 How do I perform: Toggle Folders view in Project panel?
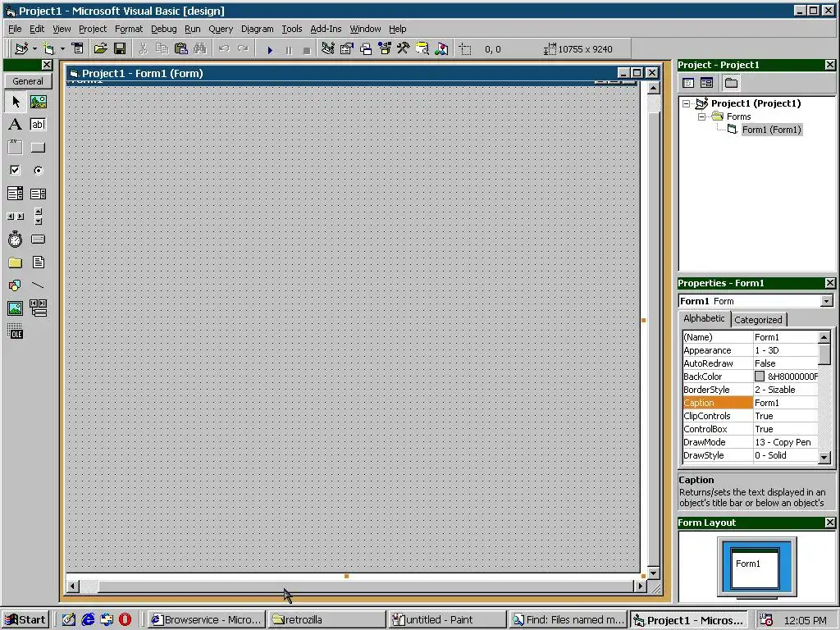731,83
